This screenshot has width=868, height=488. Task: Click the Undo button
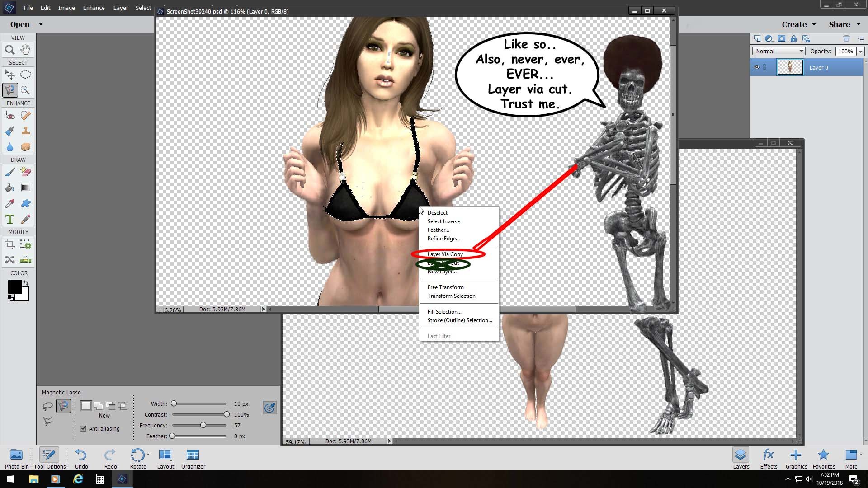point(81,458)
